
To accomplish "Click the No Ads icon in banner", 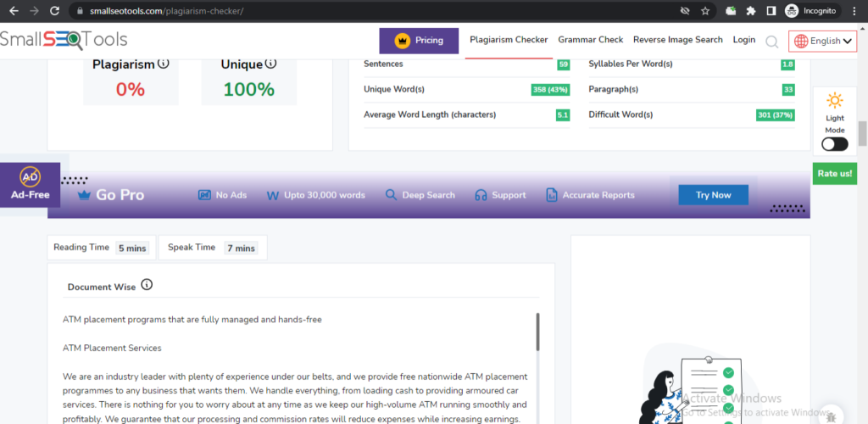I will 204,195.
